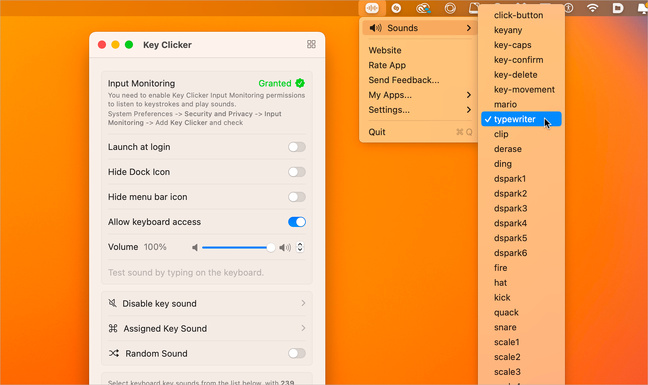Click the grid icon in Key Clicker title bar
Screen dimensions: 648x385
click(x=311, y=44)
